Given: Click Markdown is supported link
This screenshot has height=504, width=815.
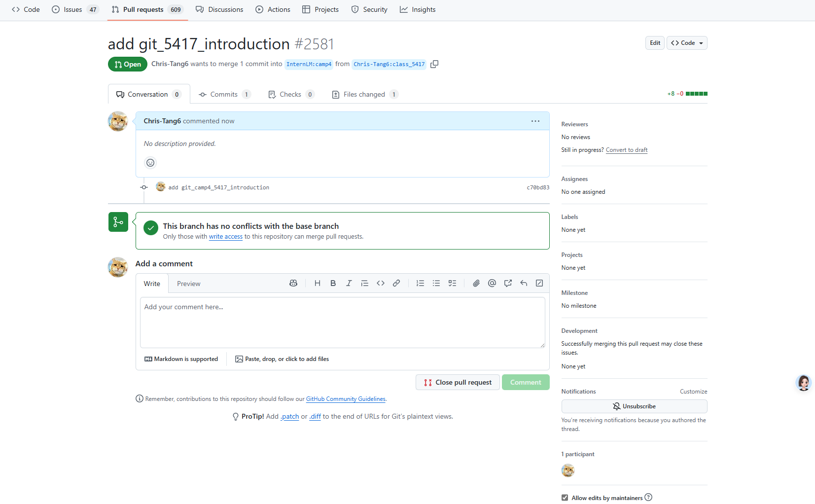Looking at the screenshot, I should click(181, 359).
